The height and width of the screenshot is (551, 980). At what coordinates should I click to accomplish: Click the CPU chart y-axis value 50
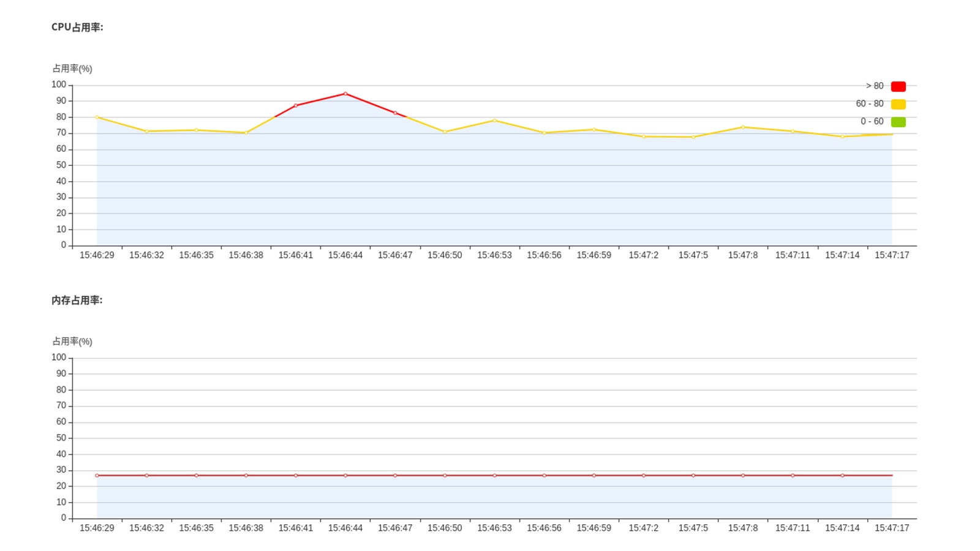point(61,165)
